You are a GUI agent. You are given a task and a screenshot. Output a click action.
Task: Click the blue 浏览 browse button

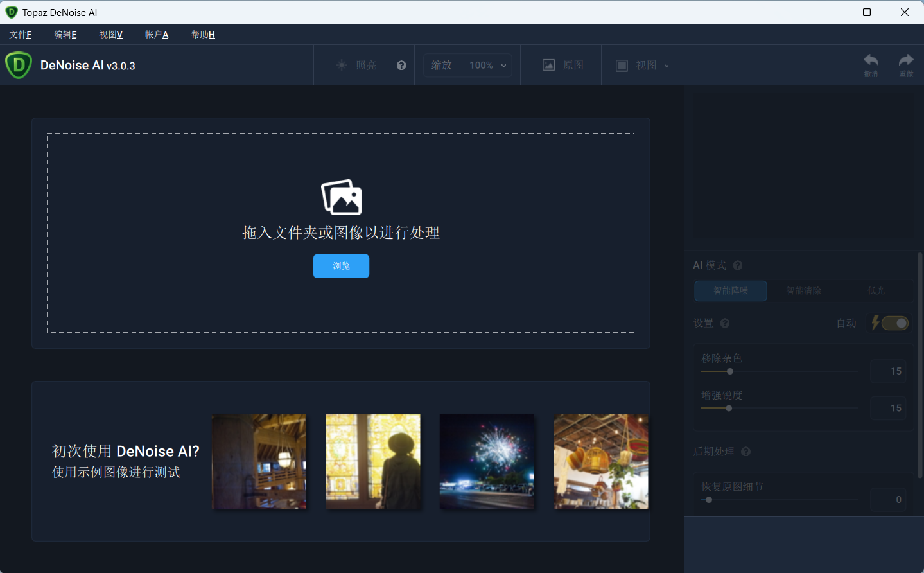point(341,266)
